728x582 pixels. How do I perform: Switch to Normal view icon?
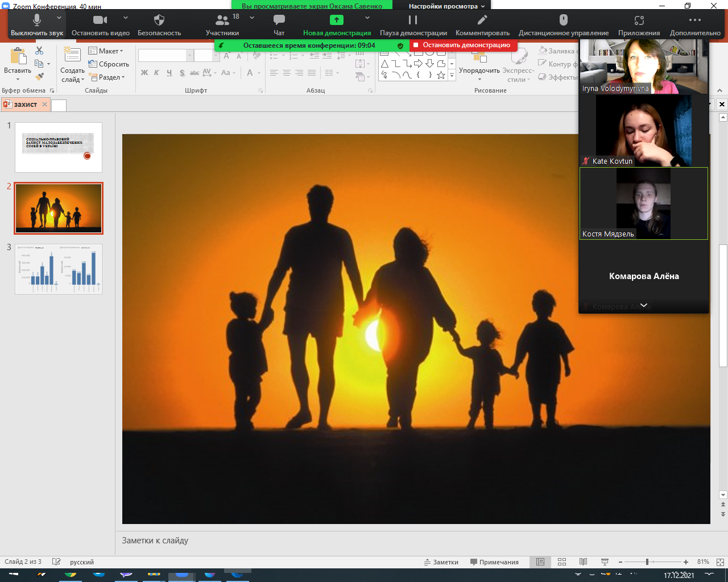[540, 562]
